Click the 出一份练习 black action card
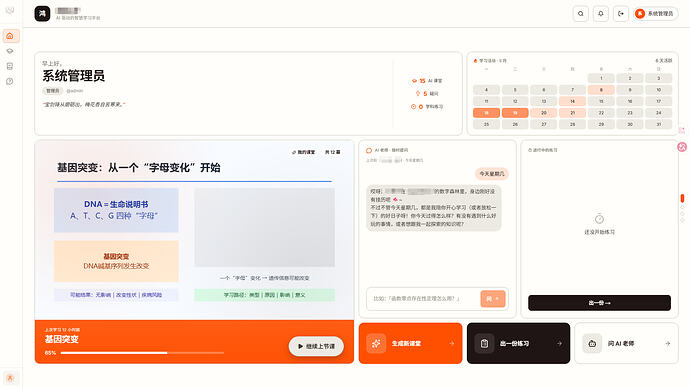Image resolution: width=690 pixels, height=388 pixels. tap(518, 343)
